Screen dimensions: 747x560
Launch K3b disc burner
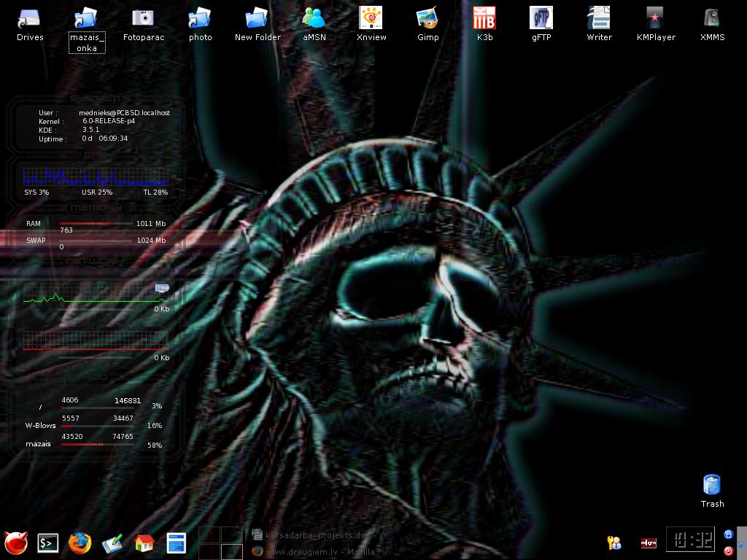coord(484,25)
